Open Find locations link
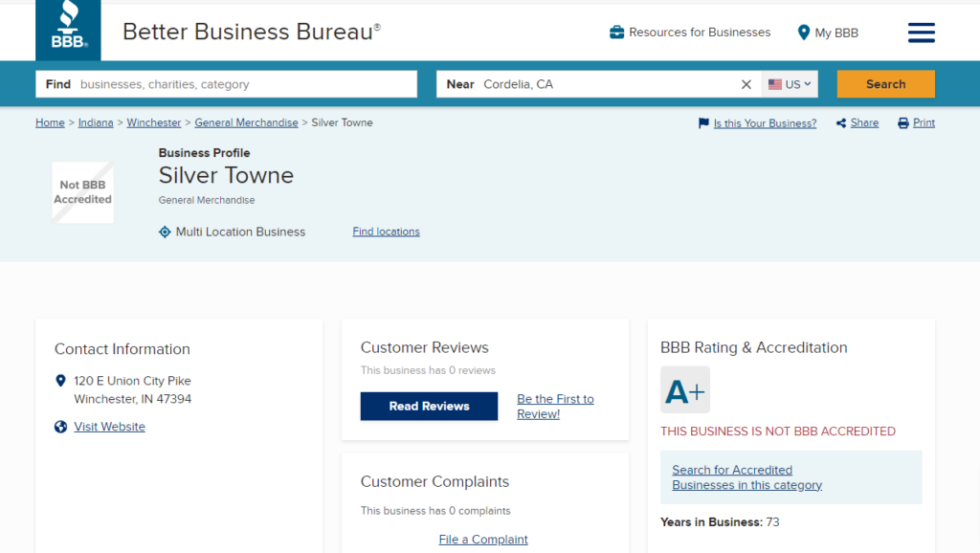The width and height of the screenshot is (980, 553). (387, 232)
